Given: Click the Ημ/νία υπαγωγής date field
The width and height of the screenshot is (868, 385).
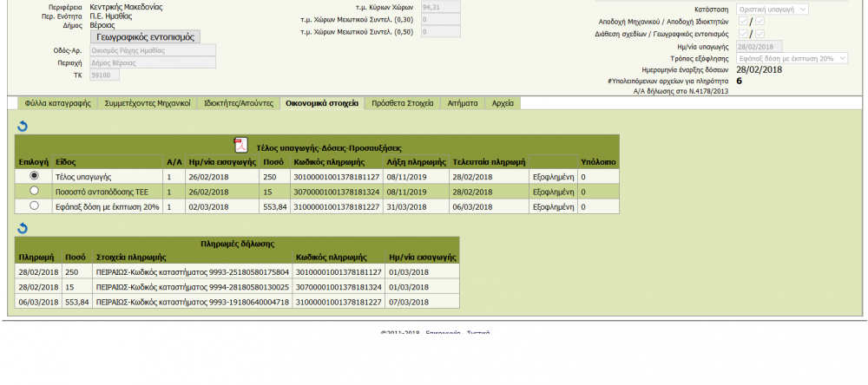Looking at the screenshot, I should [x=759, y=46].
